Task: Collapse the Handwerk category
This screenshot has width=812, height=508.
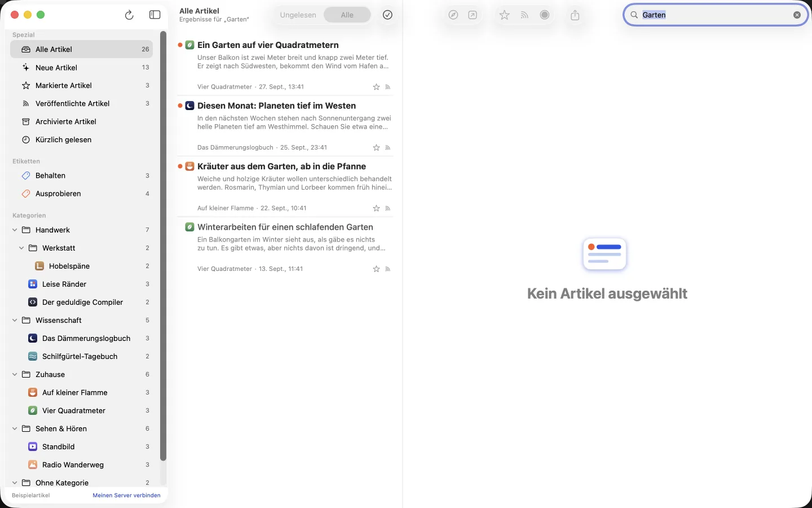Action: pos(15,230)
